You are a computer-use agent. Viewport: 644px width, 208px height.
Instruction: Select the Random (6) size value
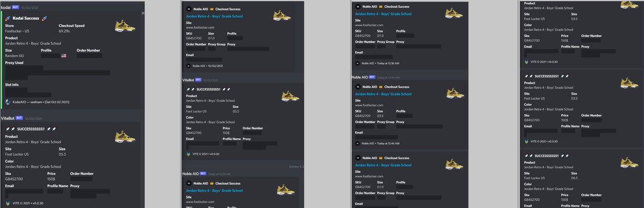14,56
